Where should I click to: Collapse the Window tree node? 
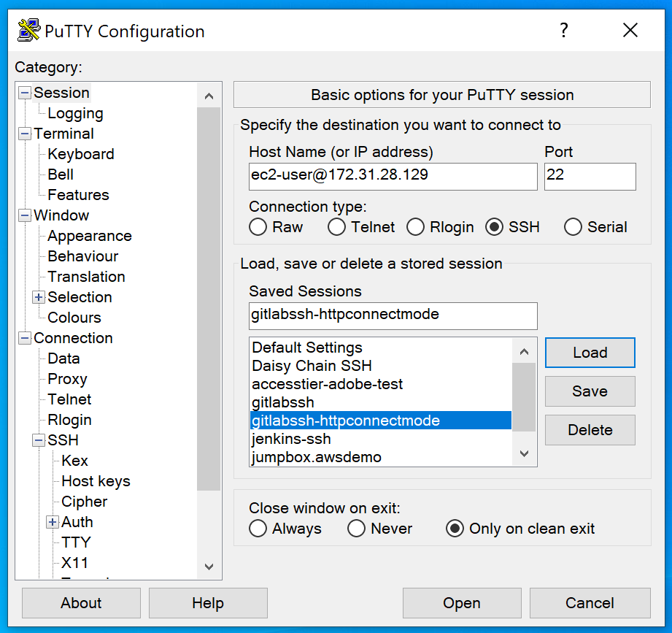[x=25, y=215]
